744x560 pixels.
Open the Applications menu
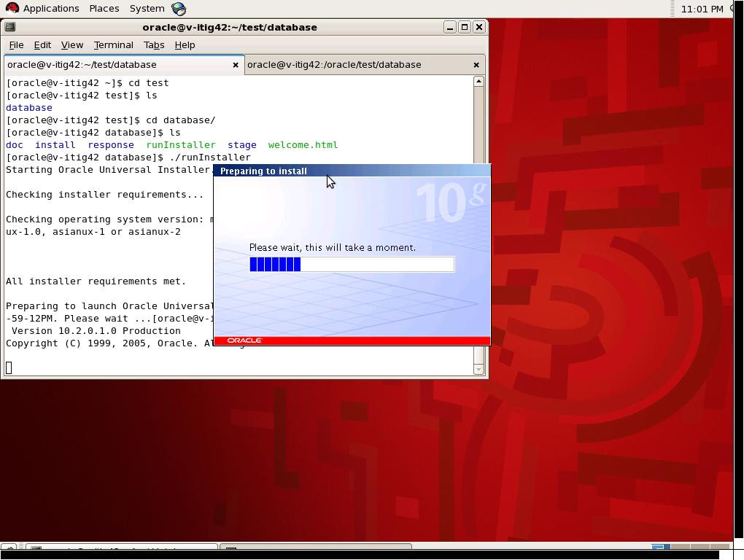click(51, 9)
